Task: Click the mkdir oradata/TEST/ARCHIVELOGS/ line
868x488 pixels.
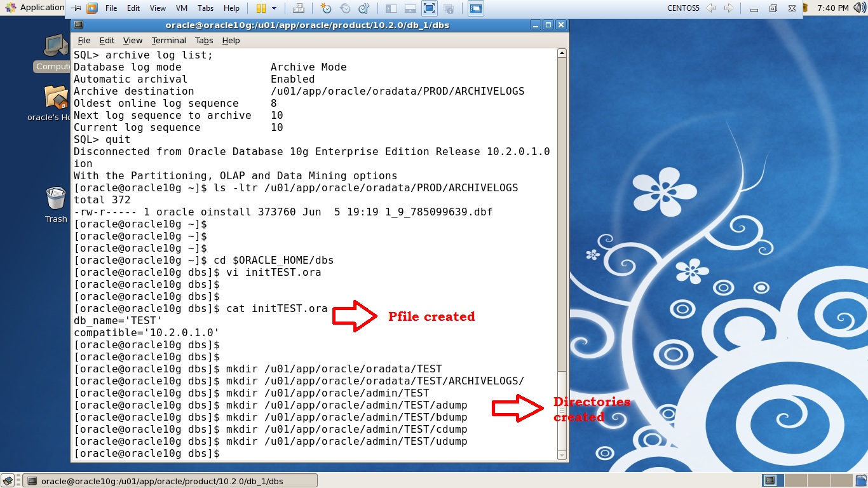Action: coord(376,381)
